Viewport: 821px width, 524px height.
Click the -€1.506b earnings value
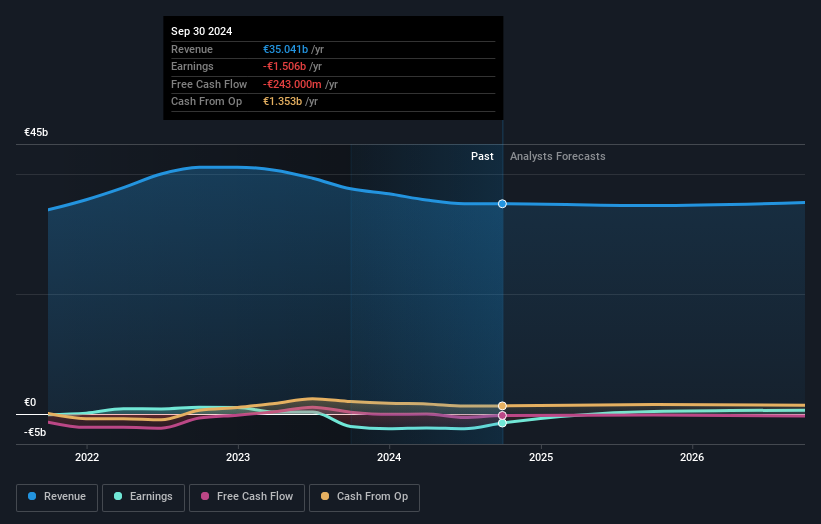point(284,66)
